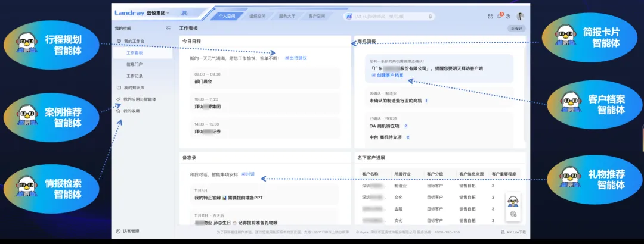This screenshot has width=644, height=244.
Task: Collapse the 我的工作台 tree section
Action: pos(119,41)
